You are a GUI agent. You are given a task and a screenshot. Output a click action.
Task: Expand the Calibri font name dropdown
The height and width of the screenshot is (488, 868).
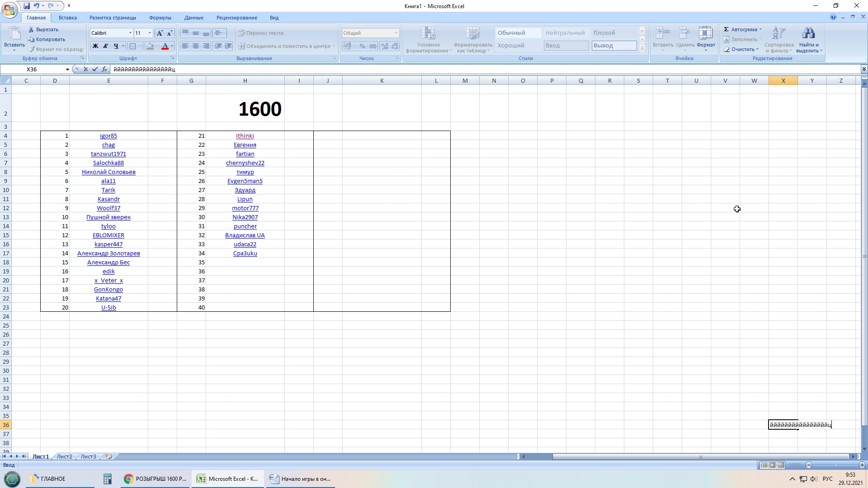(x=130, y=33)
